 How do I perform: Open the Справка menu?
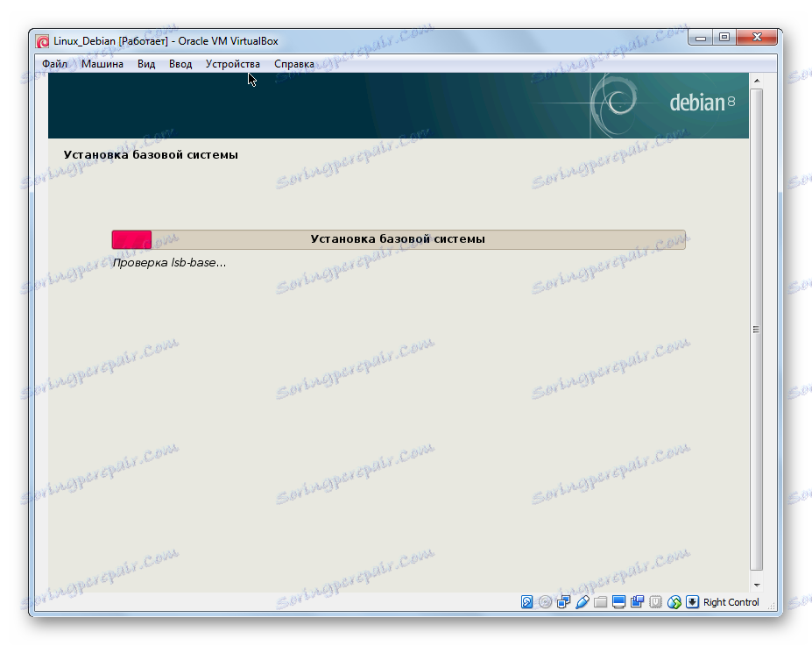pyautogui.click(x=294, y=64)
